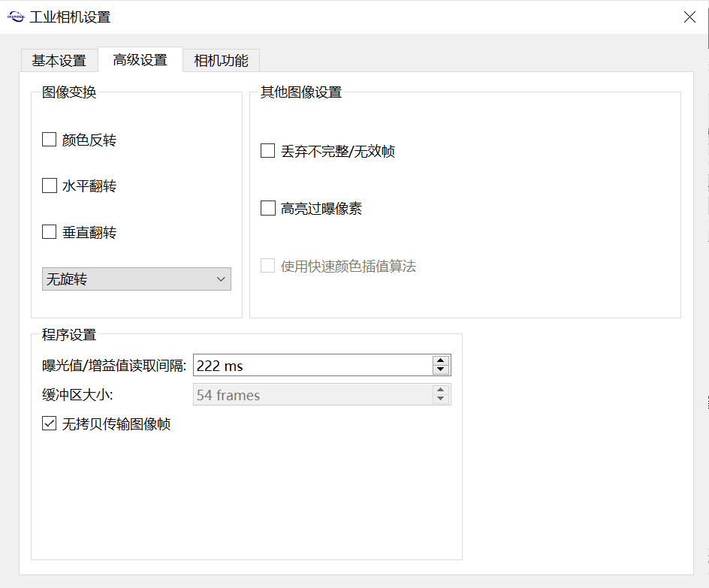Close the 工业相机设置 dialog
The height and width of the screenshot is (588, 709).
689,17
